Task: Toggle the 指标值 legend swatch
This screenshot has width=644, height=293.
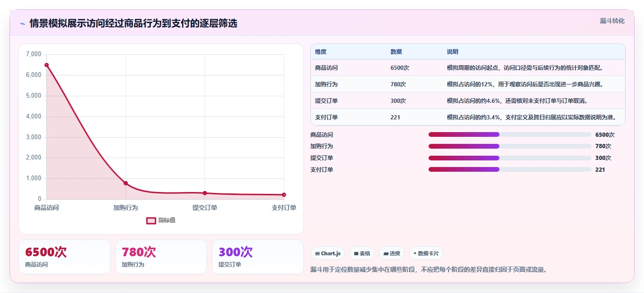Action: click(151, 220)
